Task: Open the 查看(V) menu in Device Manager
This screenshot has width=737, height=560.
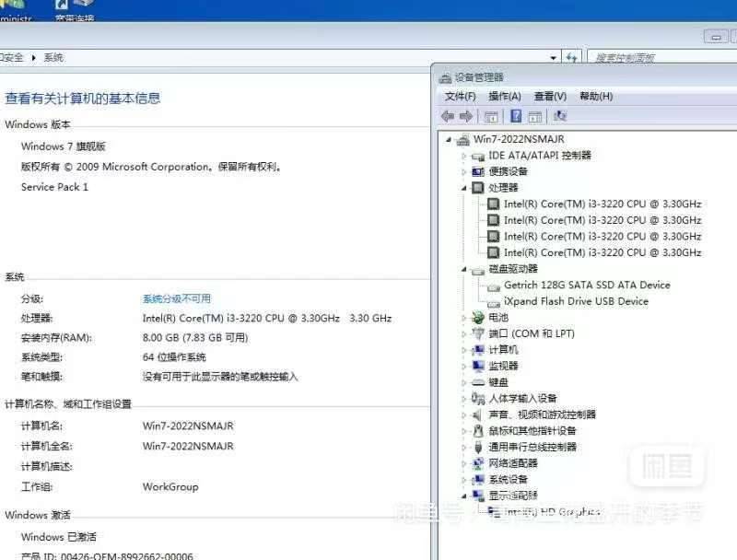Action: (x=550, y=97)
